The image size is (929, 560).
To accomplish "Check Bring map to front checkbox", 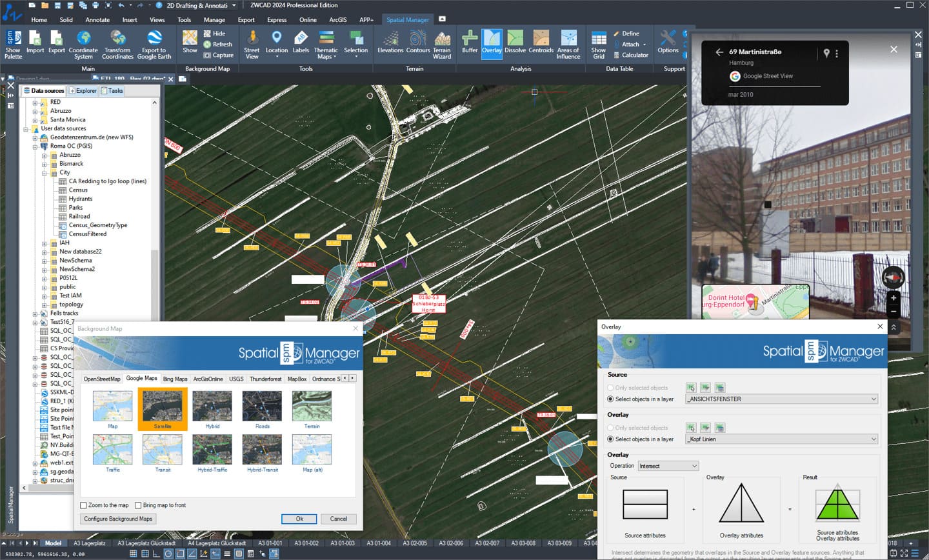I will tap(138, 505).
